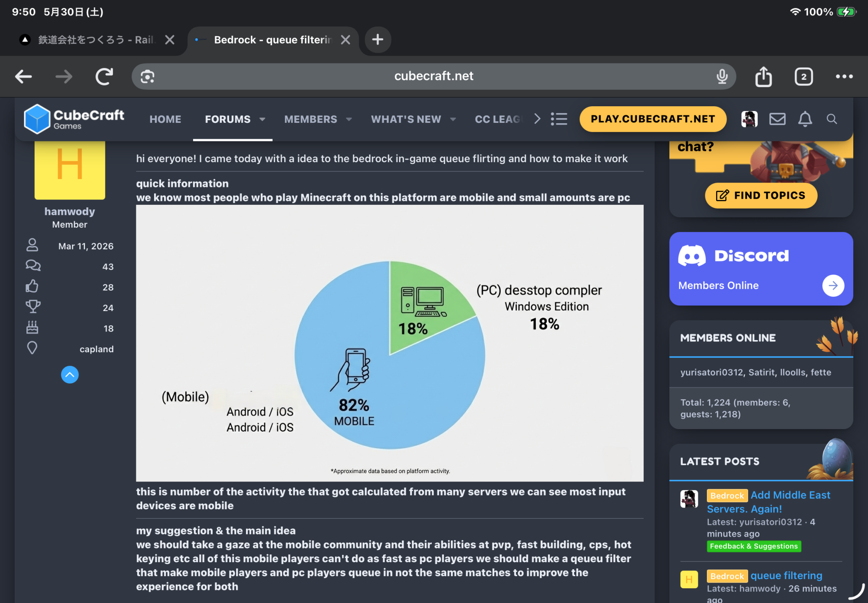The height and width of the screenshot is (603, 868).
Task: View fette in members online
Action: pyautogui.click(x=821, y=372)
